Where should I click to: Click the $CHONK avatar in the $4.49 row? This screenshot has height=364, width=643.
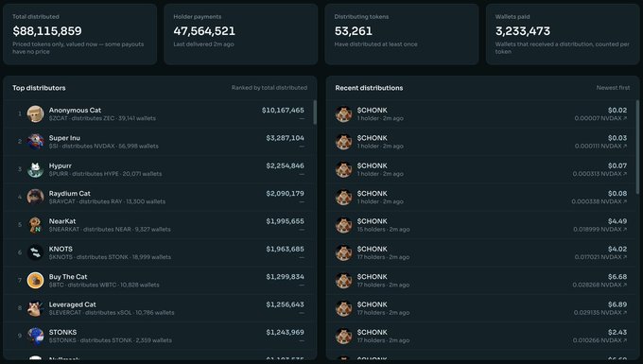(343, 225)
